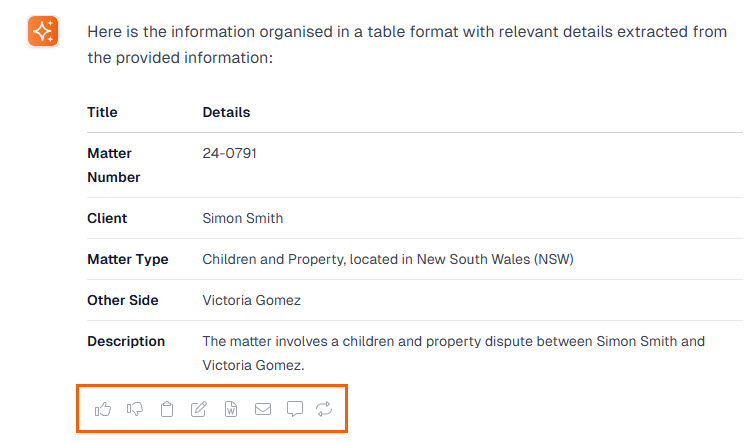Click the Other Side row label
Viewport: 756px width, 443px height.
click(x=122, y=300)
